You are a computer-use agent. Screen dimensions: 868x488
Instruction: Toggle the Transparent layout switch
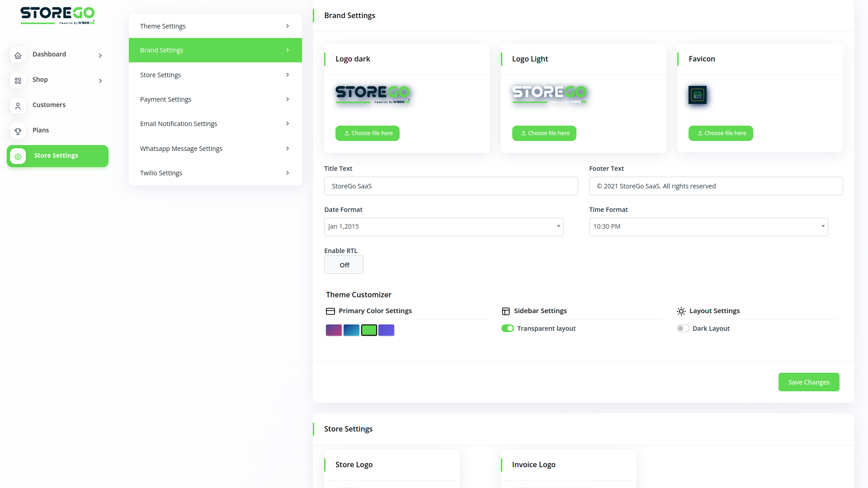(x=508, y=328)
